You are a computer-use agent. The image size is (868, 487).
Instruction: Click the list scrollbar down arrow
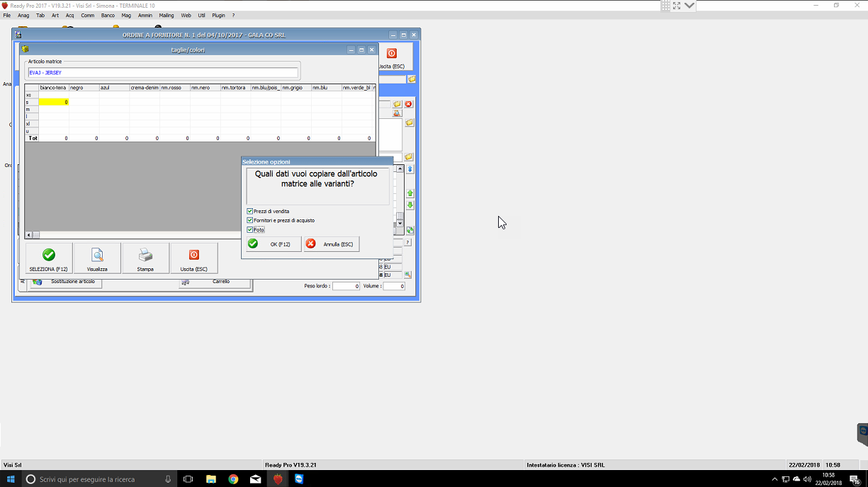(400, 224)
